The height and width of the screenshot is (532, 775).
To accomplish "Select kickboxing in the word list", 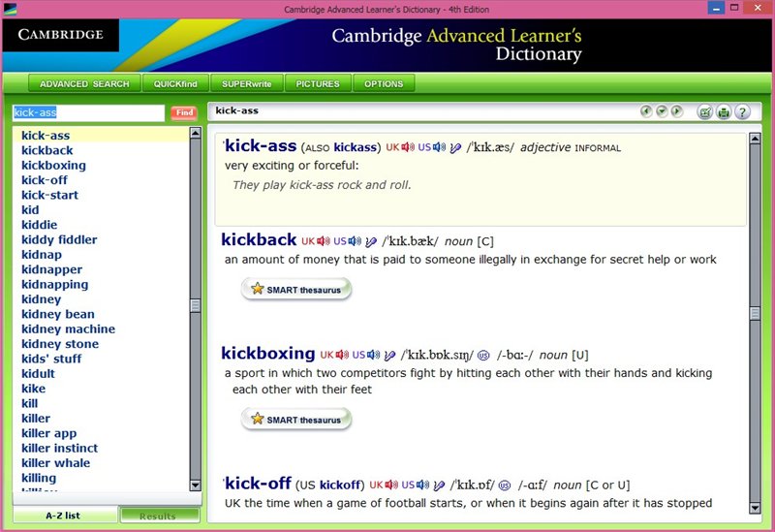I will 53,165.
